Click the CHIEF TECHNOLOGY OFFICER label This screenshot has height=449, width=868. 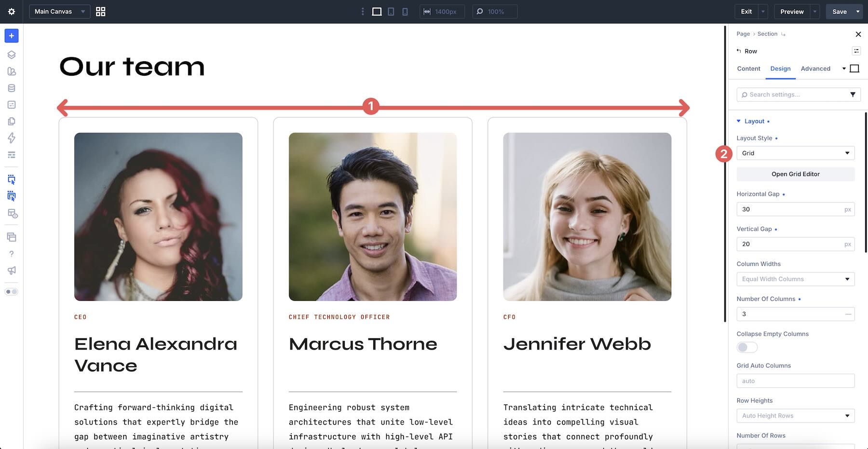[339, 317]
